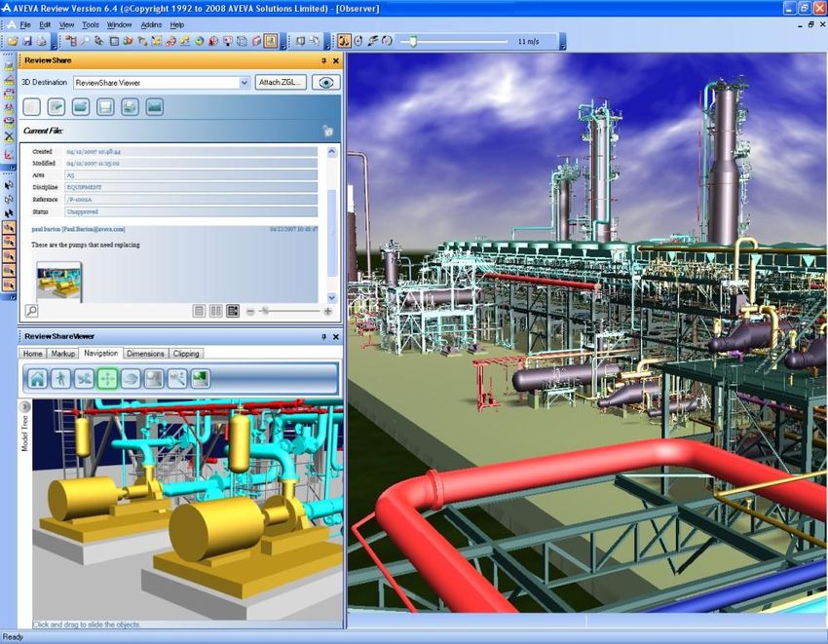Click the open folder icon in main toolbar
Screen dimensions: 828x644
point(14,41)
